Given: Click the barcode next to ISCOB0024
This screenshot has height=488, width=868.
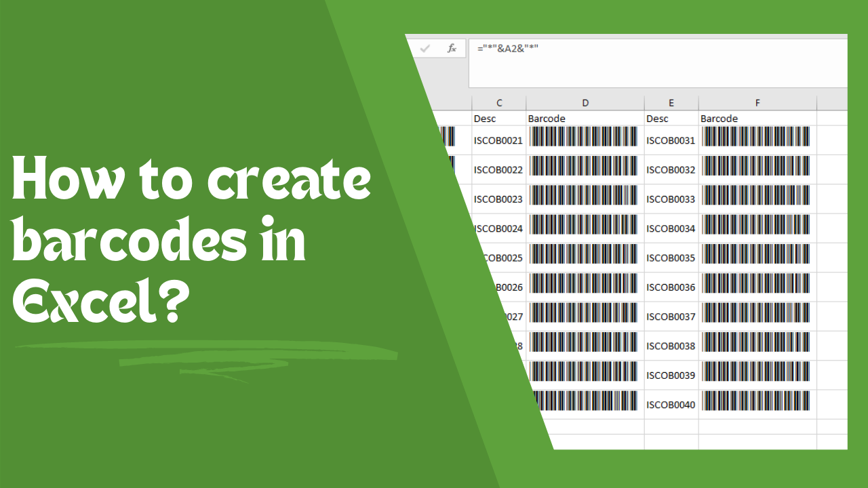Looking at the screenshot, I should pyautogui.click(x=584, y=224).
